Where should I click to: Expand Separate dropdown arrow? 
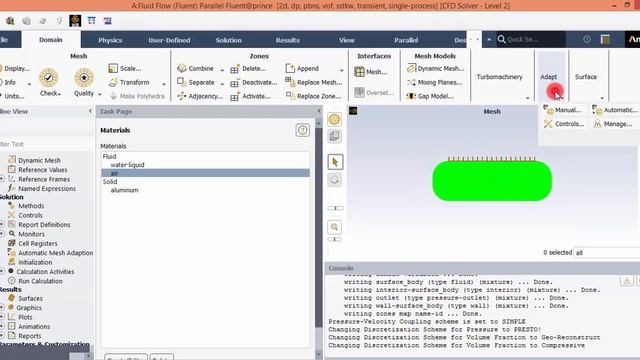pos(222,84)
